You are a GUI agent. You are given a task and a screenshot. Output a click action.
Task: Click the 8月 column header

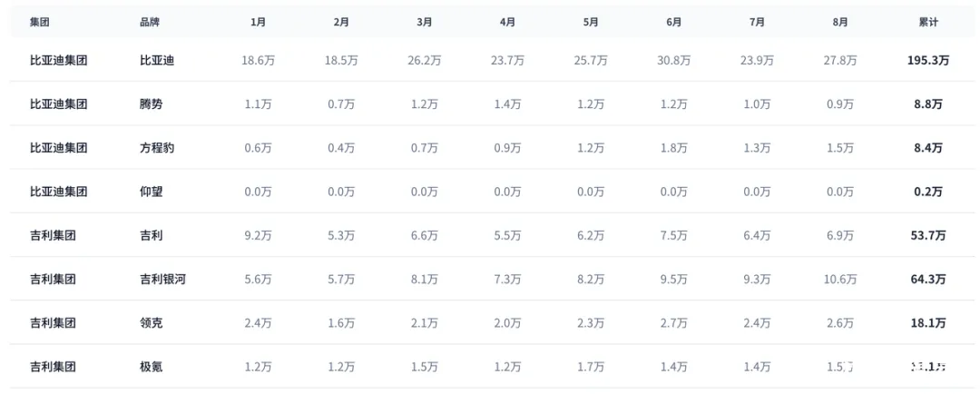click(x=840, y=21)
